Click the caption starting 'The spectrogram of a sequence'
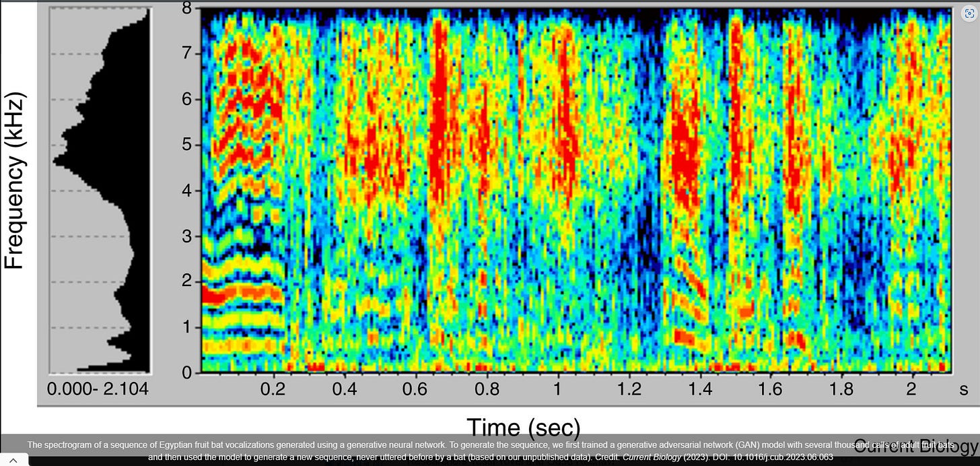Image resolution: width=980 pixels, height=466 pixels. click(x=490, y=451)
